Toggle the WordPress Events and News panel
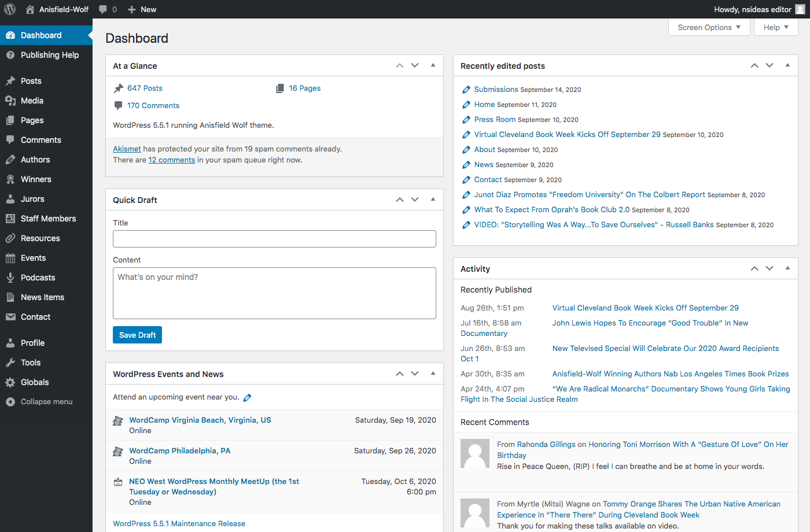 click(x=433, y=374)
